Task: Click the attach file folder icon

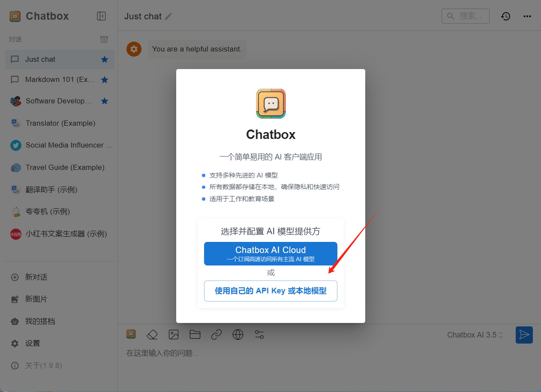Action: [x=195, y=335]
